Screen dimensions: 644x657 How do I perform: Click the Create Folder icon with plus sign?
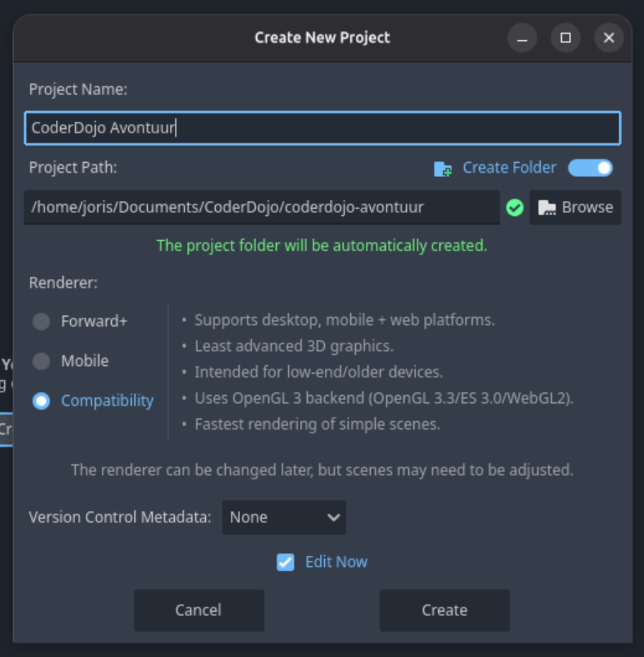click(x=442, y=169)
